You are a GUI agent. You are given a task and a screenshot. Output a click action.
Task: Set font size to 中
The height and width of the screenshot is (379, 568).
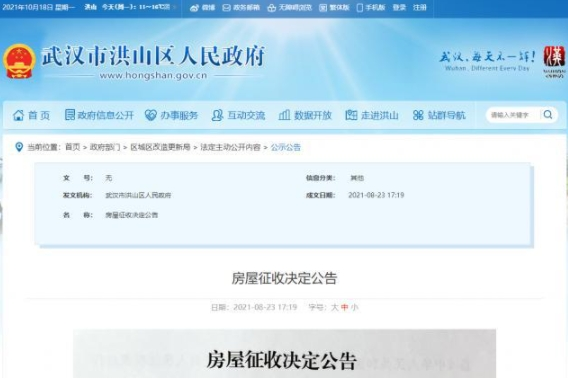coord(344,307)
